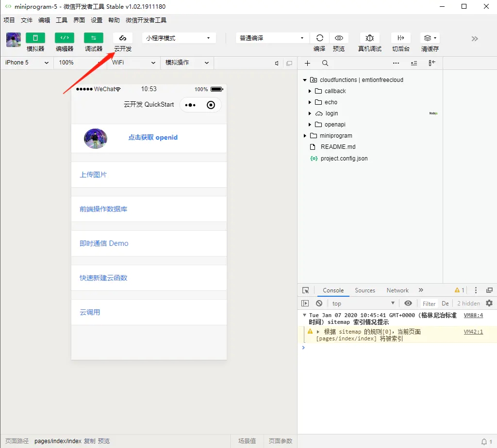Expand the echo folder

[x=310, y=102]
